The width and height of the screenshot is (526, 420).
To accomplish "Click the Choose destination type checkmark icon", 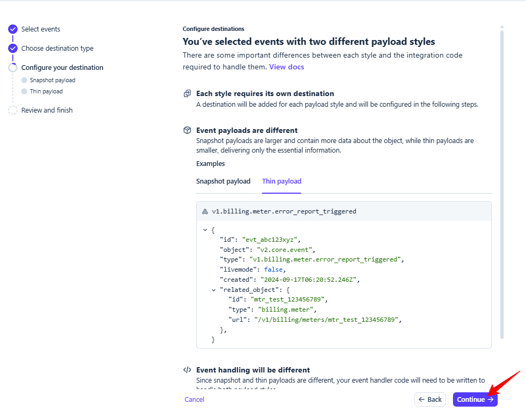I will [13, 49].
